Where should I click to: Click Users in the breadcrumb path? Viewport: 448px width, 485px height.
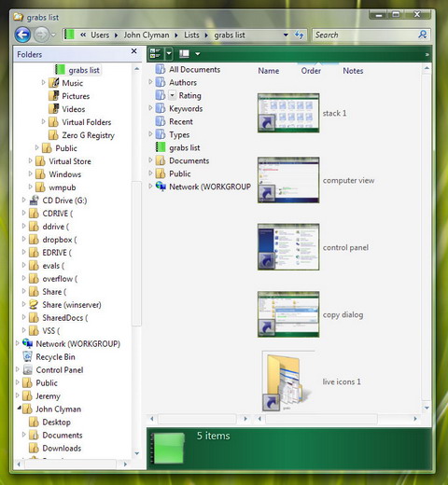click(100, 35)
